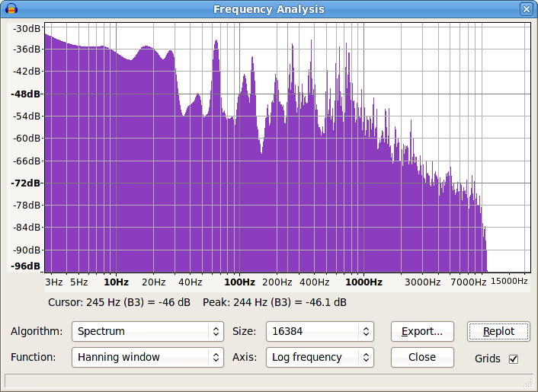The height and width of the screenshot is (392, 538).
Task: Expand the Function dropdown set to Hanning window
Action: point(148,357)
